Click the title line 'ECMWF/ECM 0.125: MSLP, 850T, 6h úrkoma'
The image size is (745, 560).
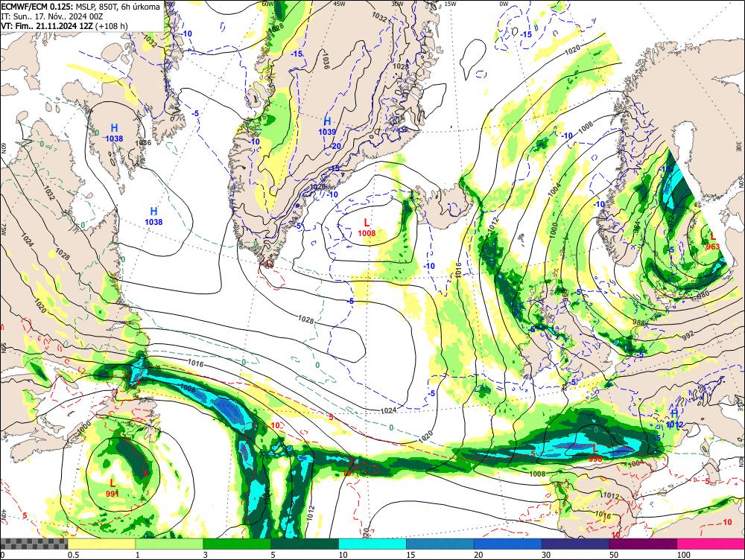tap(80, 7)
